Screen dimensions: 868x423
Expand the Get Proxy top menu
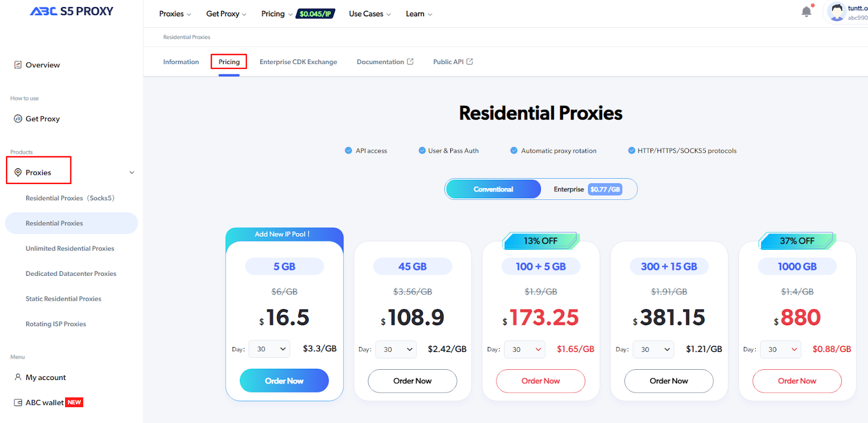(x=226, y=14)
